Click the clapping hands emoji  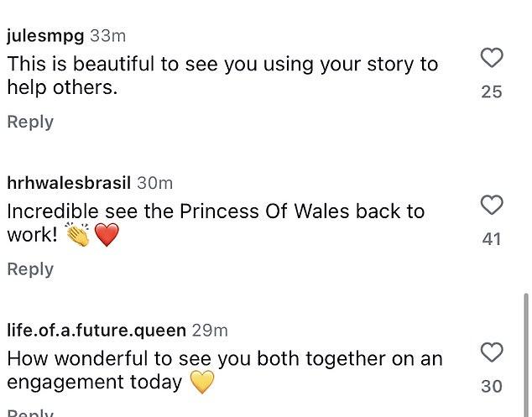click(78, 234)
